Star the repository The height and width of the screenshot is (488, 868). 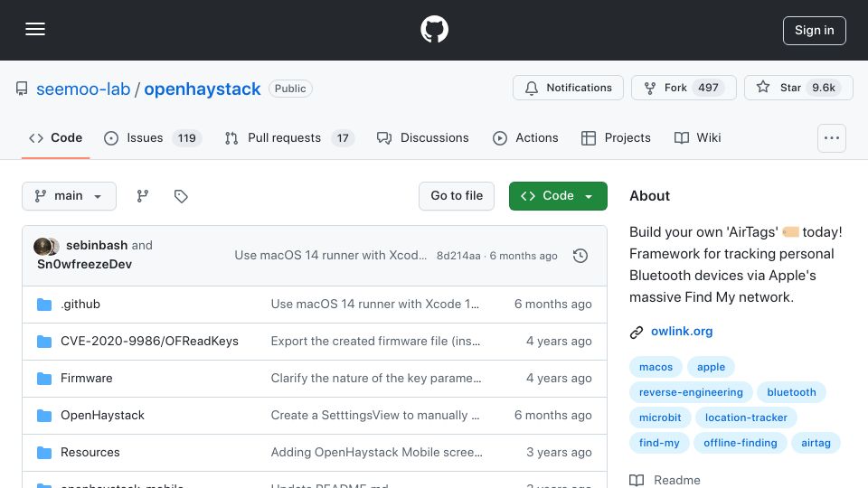pyautogui.click(x=798, y=88)
